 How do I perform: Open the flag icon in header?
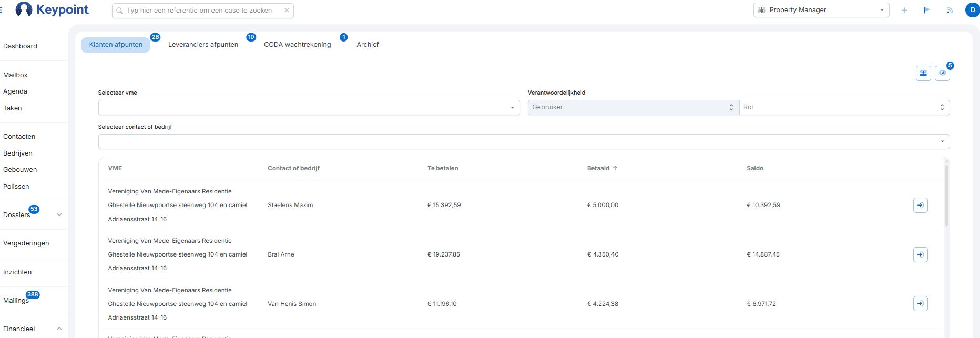pyautogui.click(x=927, y=10)
